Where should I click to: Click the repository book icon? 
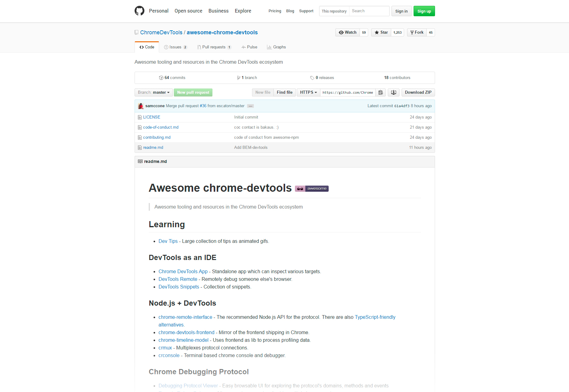[136, 32]
